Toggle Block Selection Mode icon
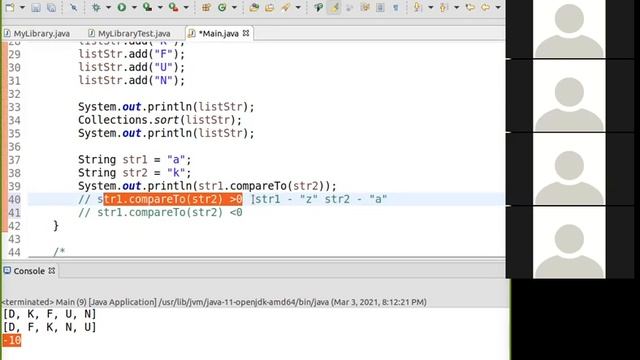640x360 pixels. pyautogui.click(x=365, y=7)
